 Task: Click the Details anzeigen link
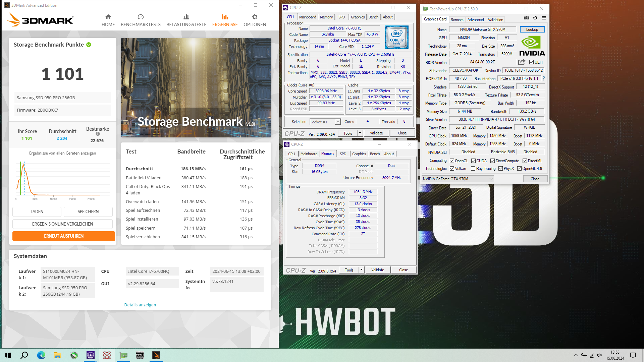click(140, 305)
